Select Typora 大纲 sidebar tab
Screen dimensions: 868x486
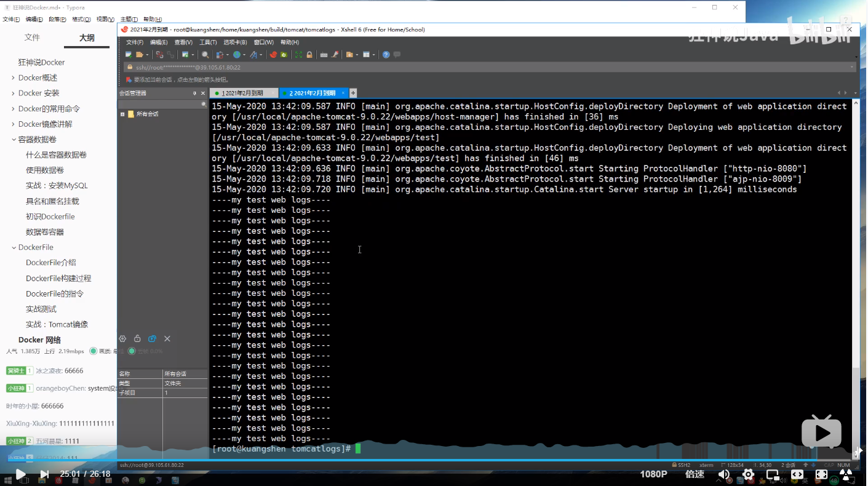[x=87, y=38]
